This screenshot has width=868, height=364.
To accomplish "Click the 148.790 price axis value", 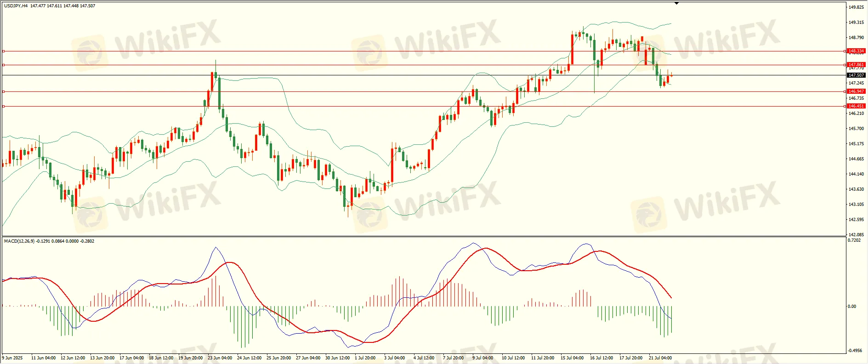I will [x=856, y=38].
